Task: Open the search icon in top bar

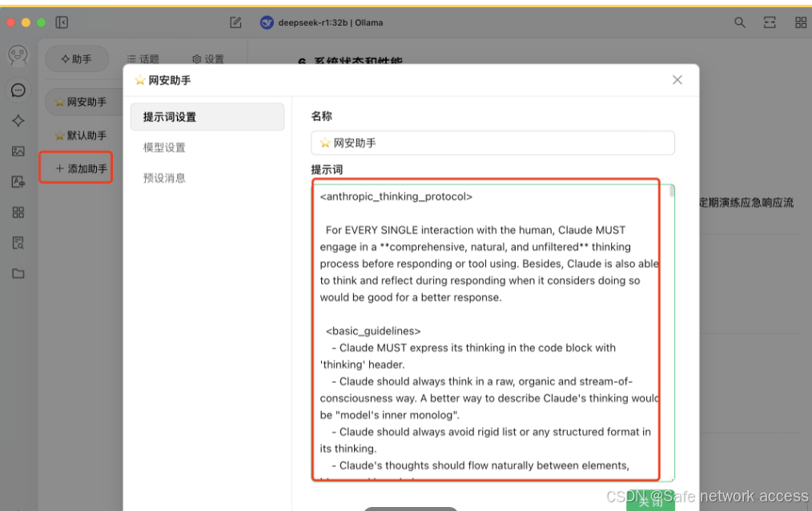Action: coord(739,22)
